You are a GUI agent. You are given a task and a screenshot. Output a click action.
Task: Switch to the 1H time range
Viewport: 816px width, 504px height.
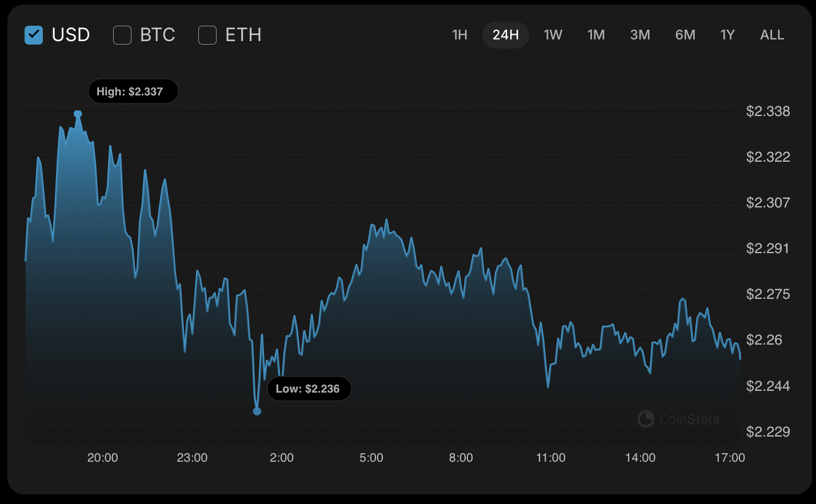point(459,35)
